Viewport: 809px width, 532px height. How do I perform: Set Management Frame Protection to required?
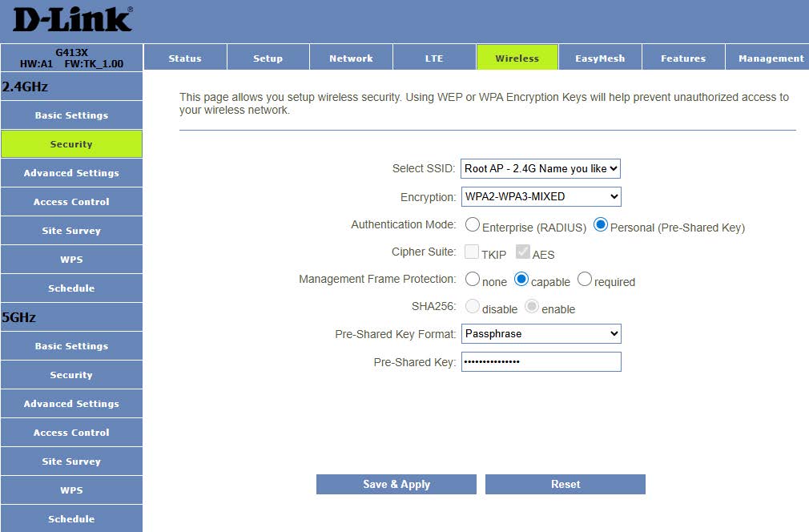point(585,280)
